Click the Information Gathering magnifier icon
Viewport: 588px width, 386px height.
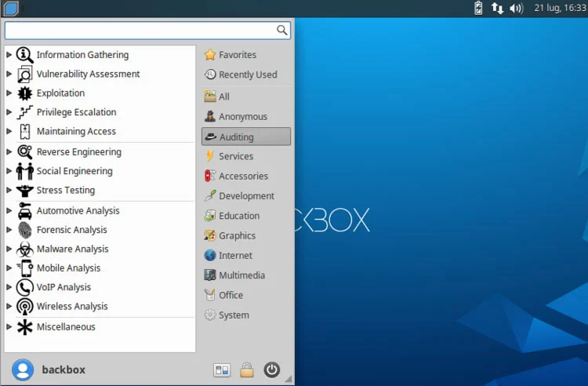(25, 55)
